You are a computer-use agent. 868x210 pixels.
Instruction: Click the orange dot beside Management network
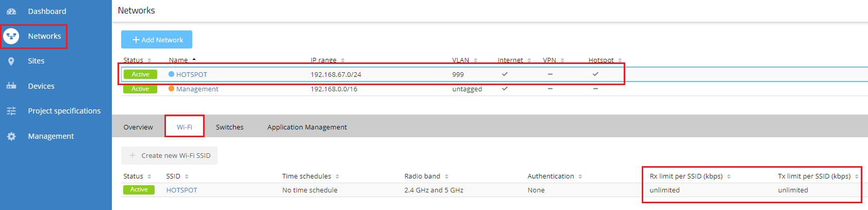pyautogui.click(x=172, y=89)
